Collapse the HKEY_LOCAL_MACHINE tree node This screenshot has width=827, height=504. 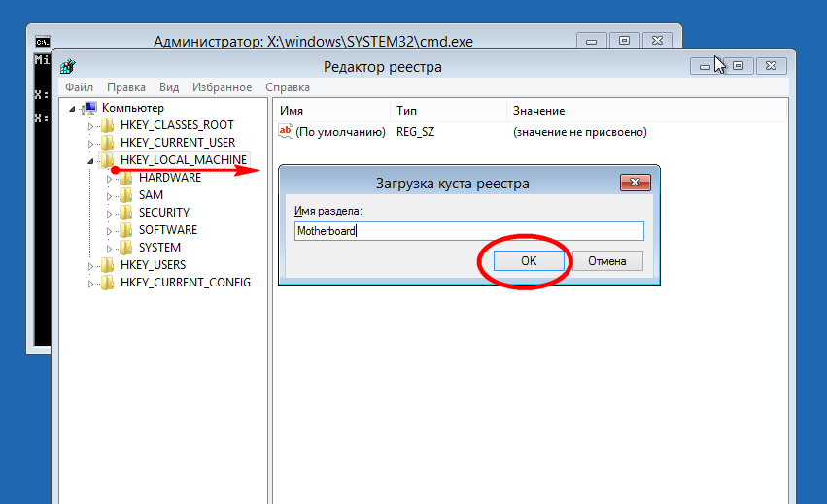click(91, 160)
